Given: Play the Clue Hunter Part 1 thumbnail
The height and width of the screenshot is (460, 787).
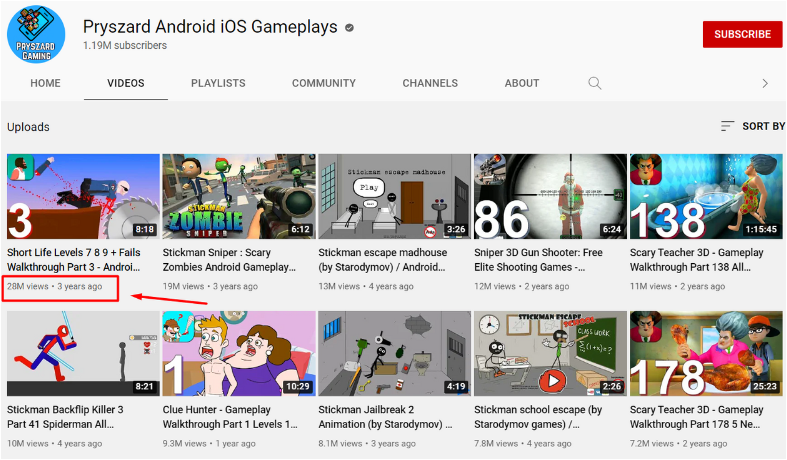Looking at the screenshot, I should (x=239, y=354).
